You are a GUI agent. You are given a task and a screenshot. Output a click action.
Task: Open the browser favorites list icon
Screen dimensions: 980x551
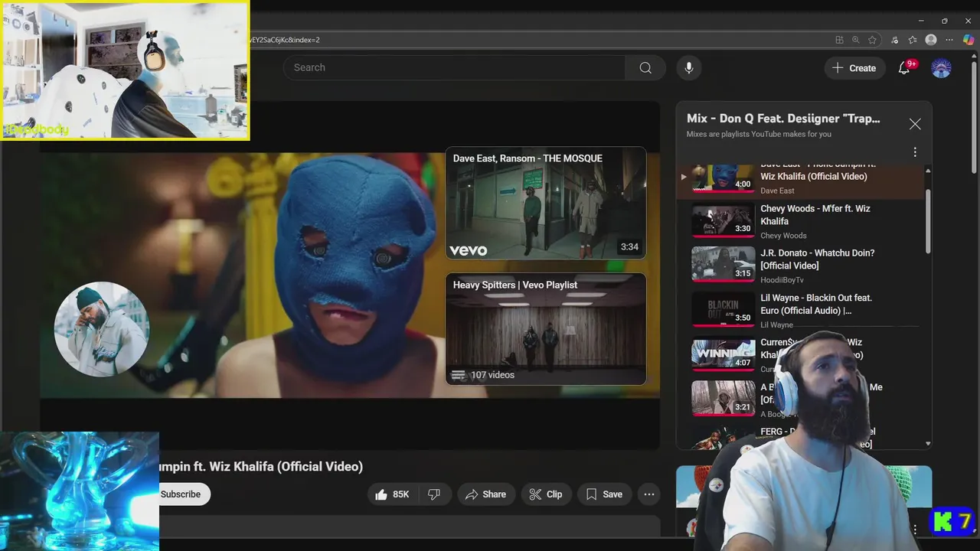point(913,40)
